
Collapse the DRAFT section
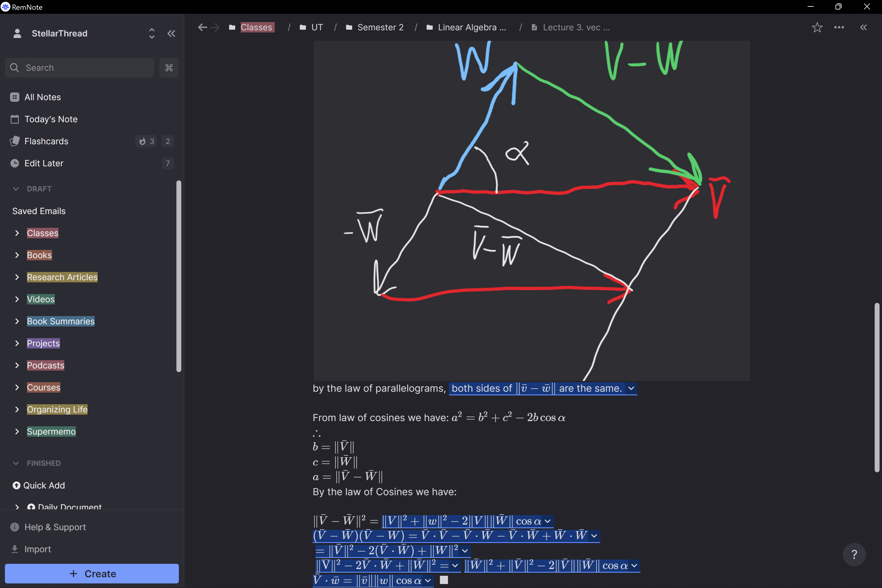coord(15,189)
